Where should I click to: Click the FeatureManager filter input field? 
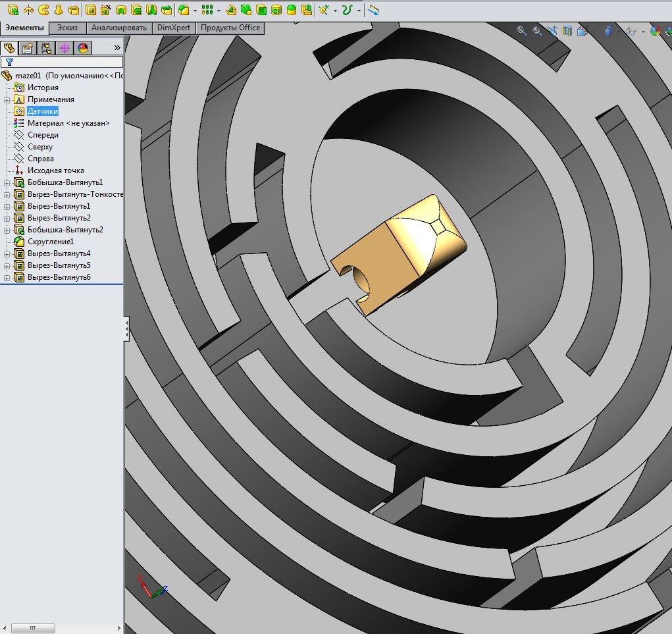(66, 61)
